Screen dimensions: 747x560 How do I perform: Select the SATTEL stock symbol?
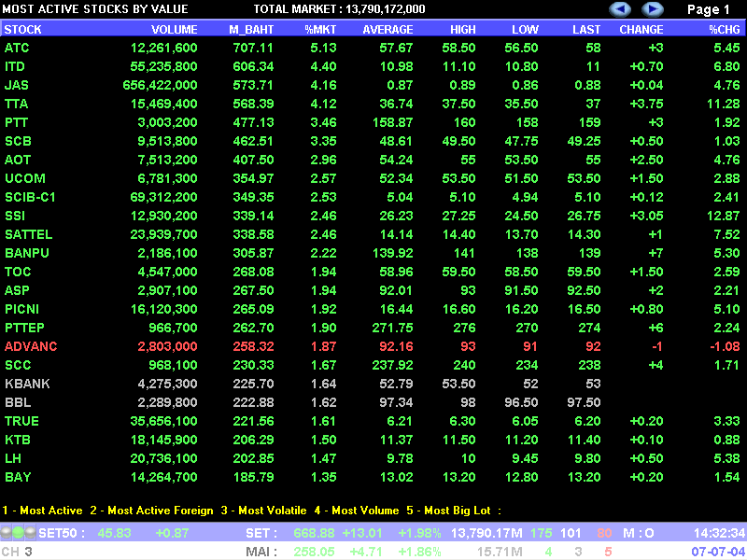[x=29, y=235]
